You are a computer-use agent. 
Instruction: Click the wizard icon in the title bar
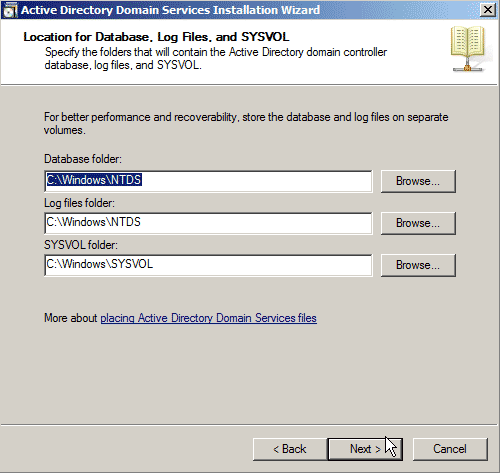pos(10,10)
